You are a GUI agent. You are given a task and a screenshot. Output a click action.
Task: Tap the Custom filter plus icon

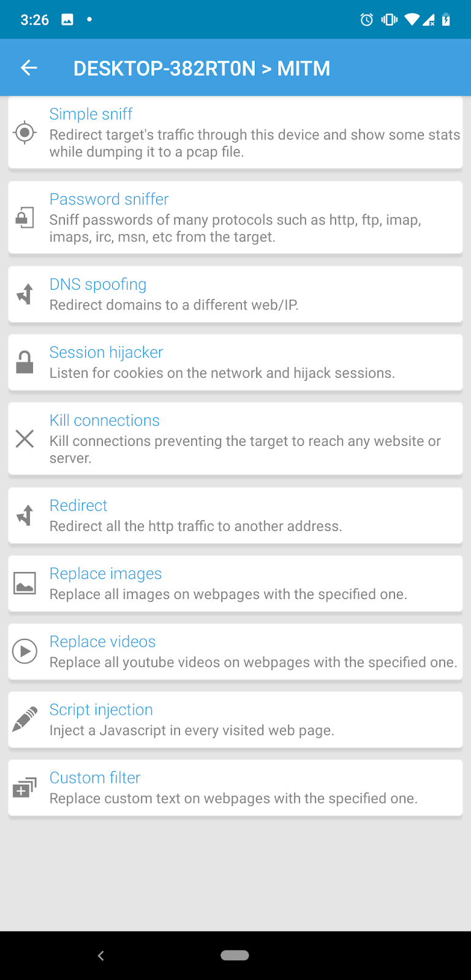(24, 788)
